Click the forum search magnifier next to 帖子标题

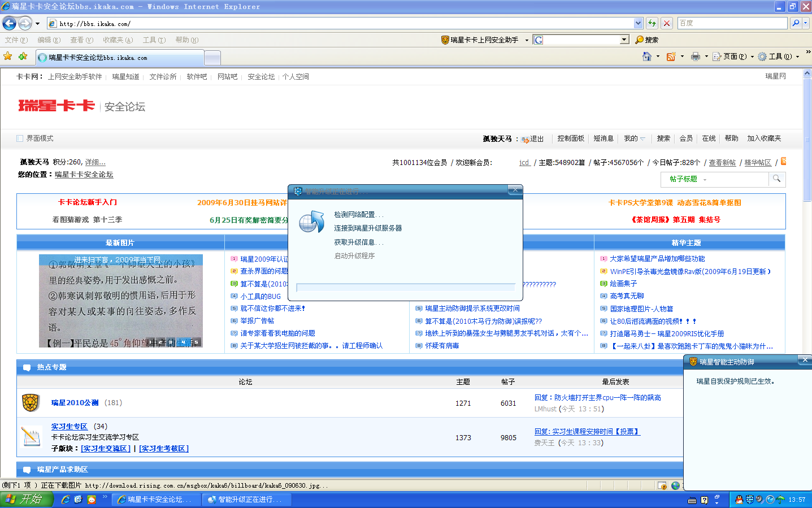pos(777,179)
